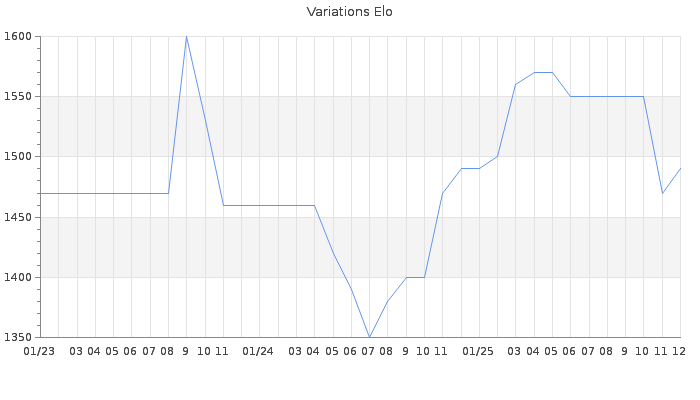Click the peak data point at 1600
This screenshot has height=400, width=700.
(186, 37)
